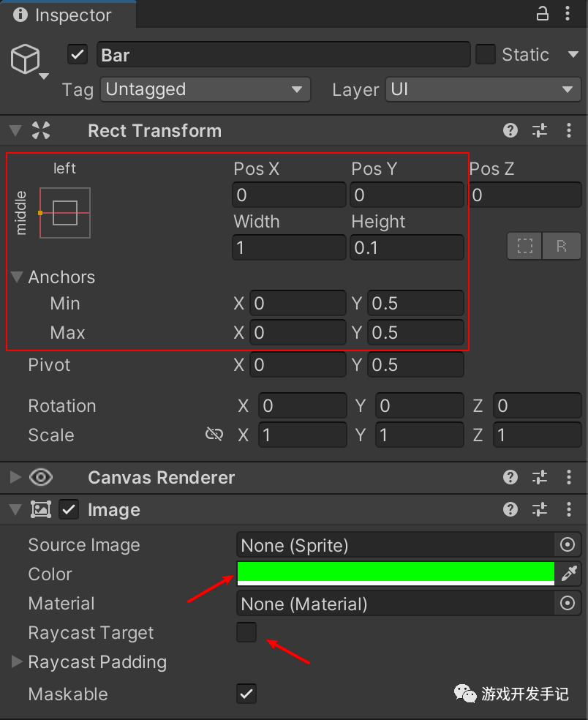
Task: Click the Height field showing 0.1
Action: click(407, 247)
